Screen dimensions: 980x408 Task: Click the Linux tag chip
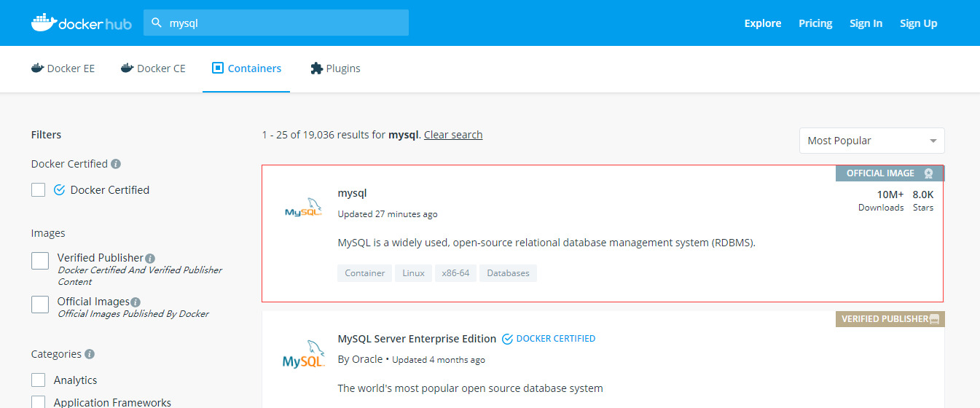coord(413,273)
